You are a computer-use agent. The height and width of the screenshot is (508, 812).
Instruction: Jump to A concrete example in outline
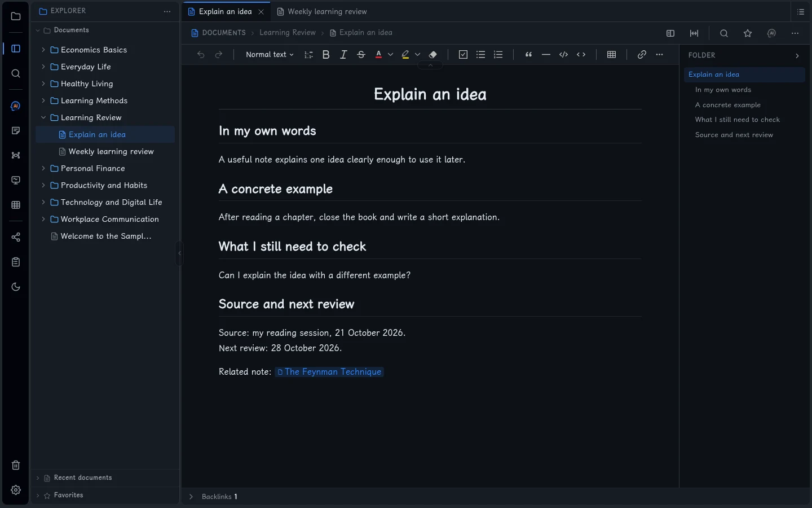[x=728, y=105]
